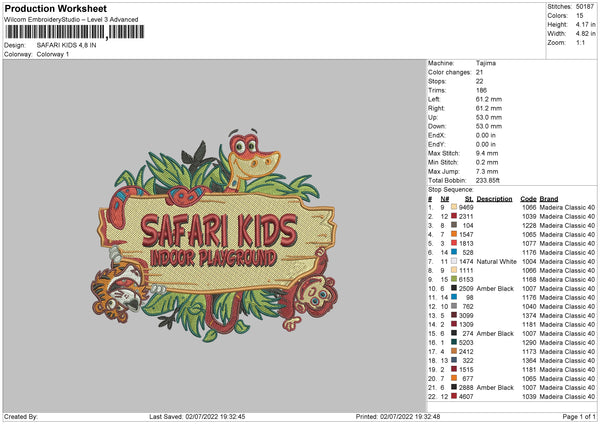Click the St. column header
Screen dimensions: 600x424
pyautogui.click(x=469, y=199)
